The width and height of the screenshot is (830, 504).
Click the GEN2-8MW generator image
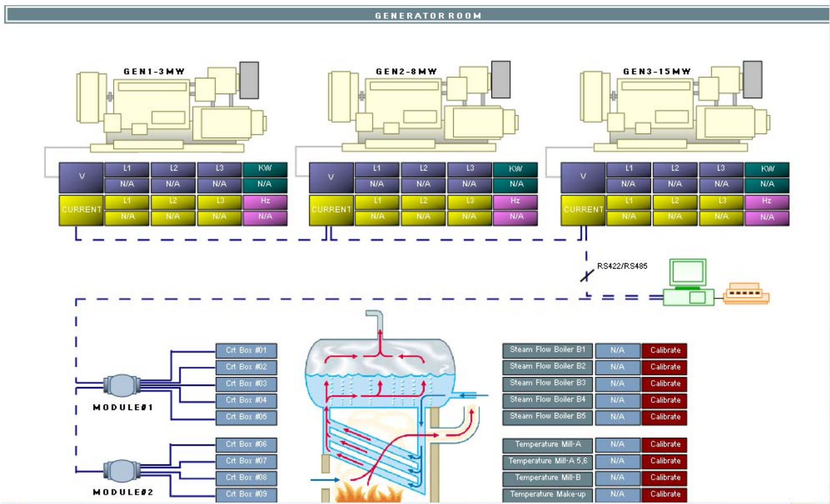[x=424, y=107]
